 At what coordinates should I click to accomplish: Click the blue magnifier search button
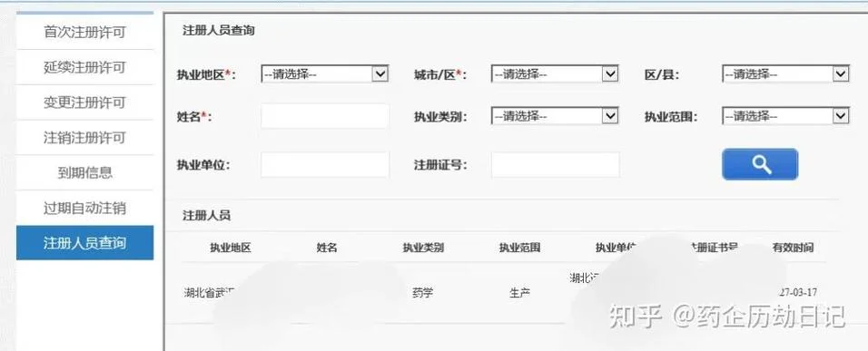[759, 164]
